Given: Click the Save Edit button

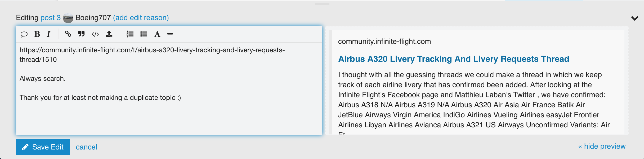Looking at the screenshot, I should 43,147.
